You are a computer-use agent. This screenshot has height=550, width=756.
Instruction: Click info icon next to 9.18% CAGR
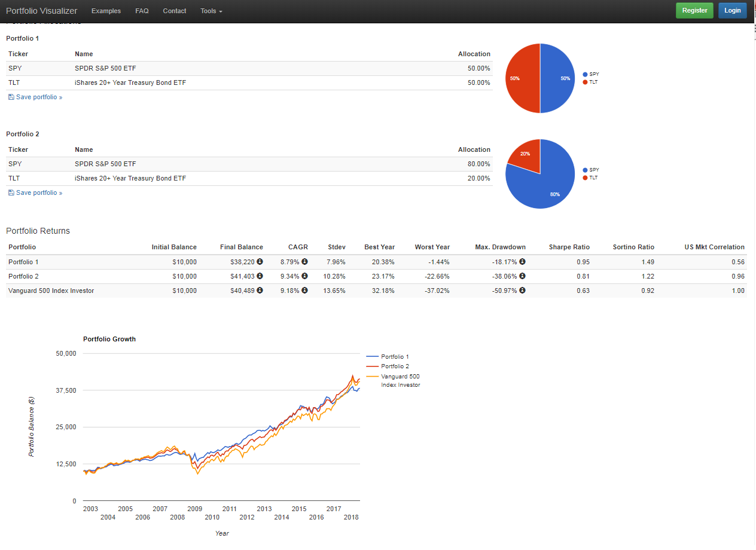pos(304,291)
